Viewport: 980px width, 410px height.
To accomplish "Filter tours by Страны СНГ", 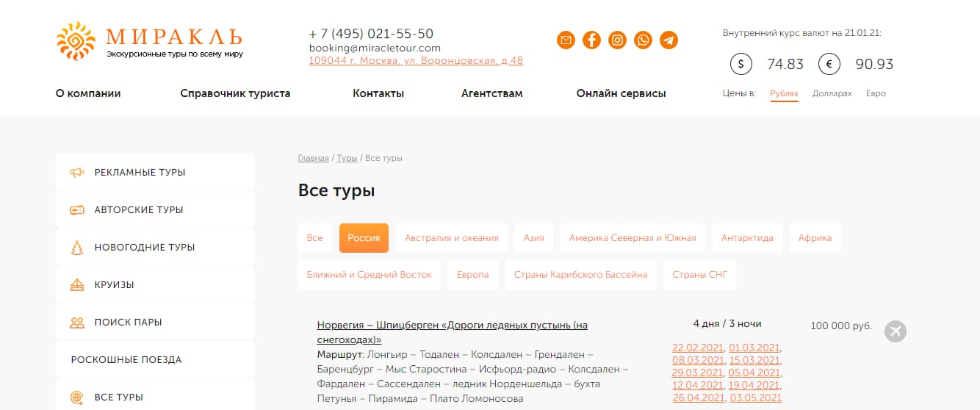I will [x=699, y=275].
